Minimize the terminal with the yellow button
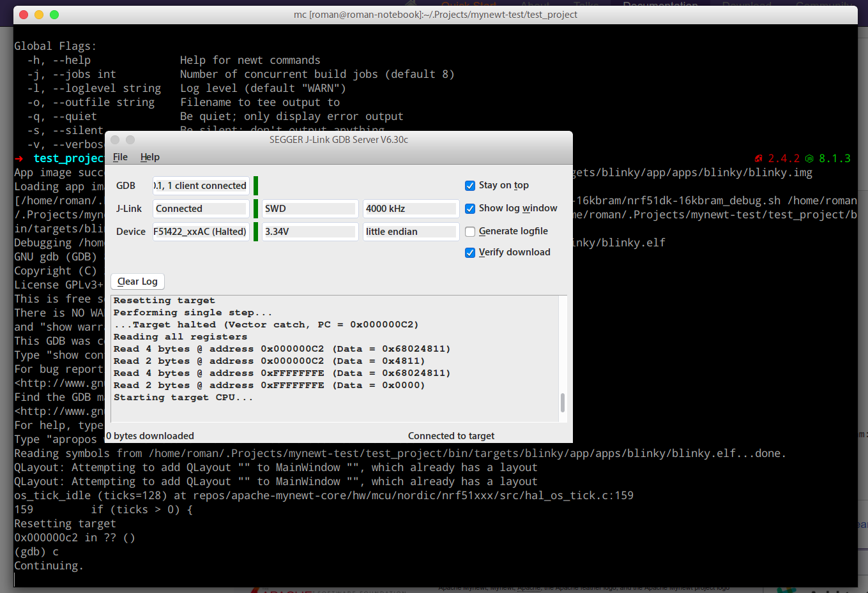The width and height of the screenshot is (868, 593). point(39,15)
